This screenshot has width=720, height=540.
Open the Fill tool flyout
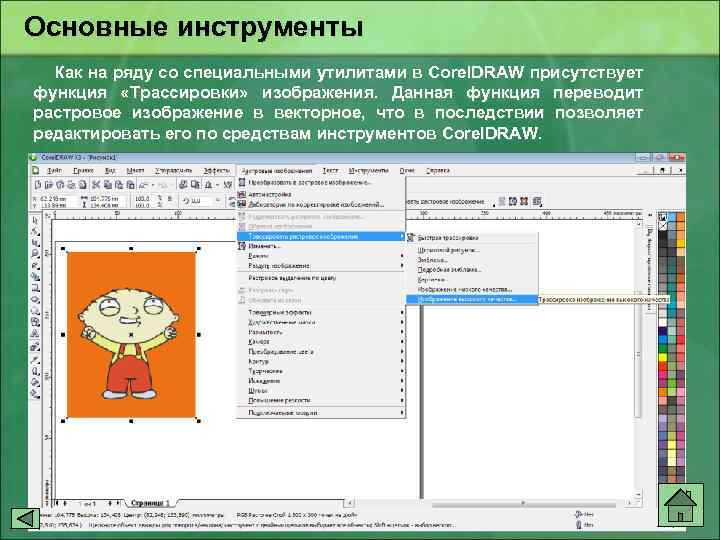[x=35, y=383]
